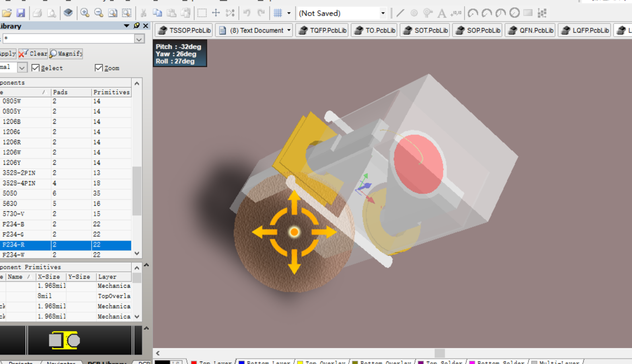Switch to LQFP.PcbLib document tab
The image size is (632, 364).
pos(585,31)
